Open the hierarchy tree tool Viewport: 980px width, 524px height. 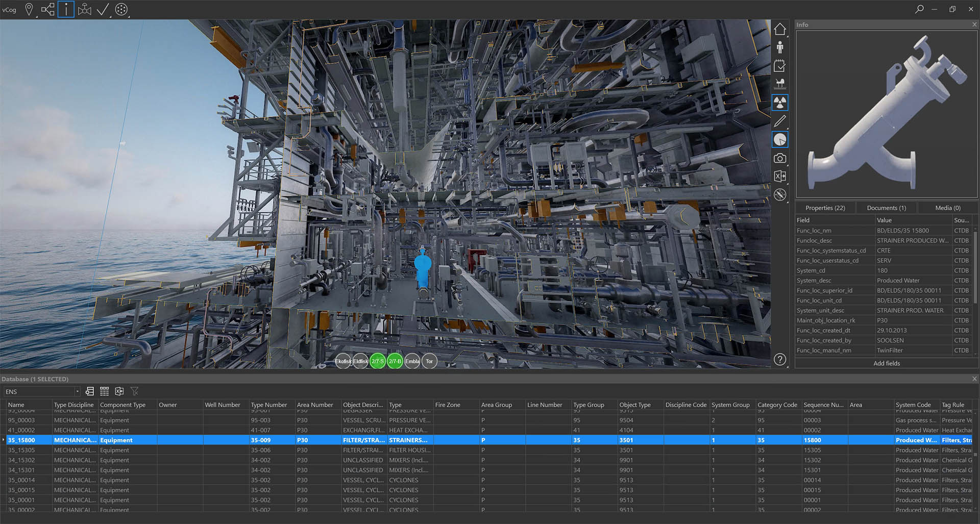[47, 9]
